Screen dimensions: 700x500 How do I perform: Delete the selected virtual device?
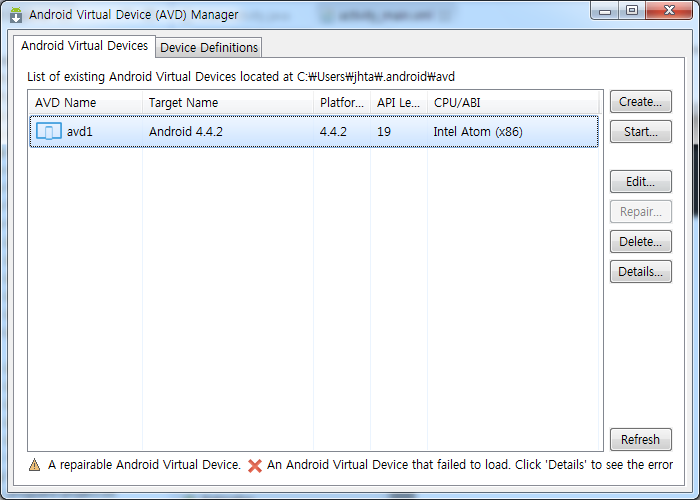[x=641, y=242]
